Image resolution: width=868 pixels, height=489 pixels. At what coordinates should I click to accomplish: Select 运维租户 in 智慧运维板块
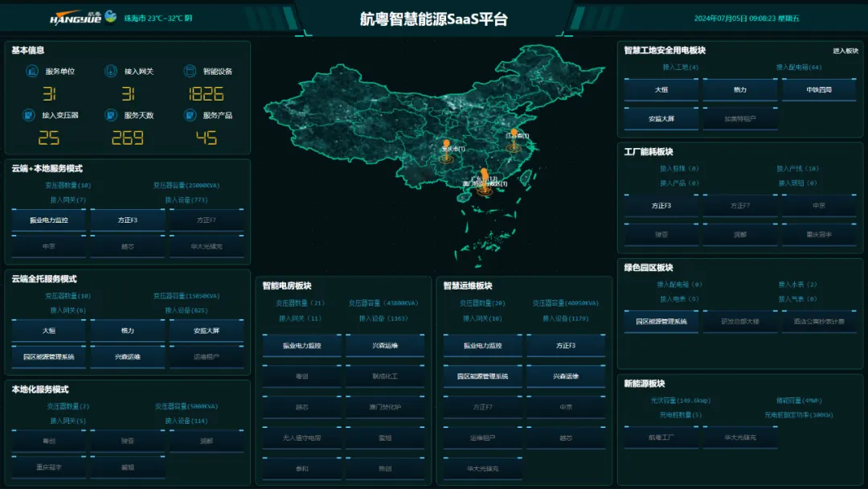[483, 438]
